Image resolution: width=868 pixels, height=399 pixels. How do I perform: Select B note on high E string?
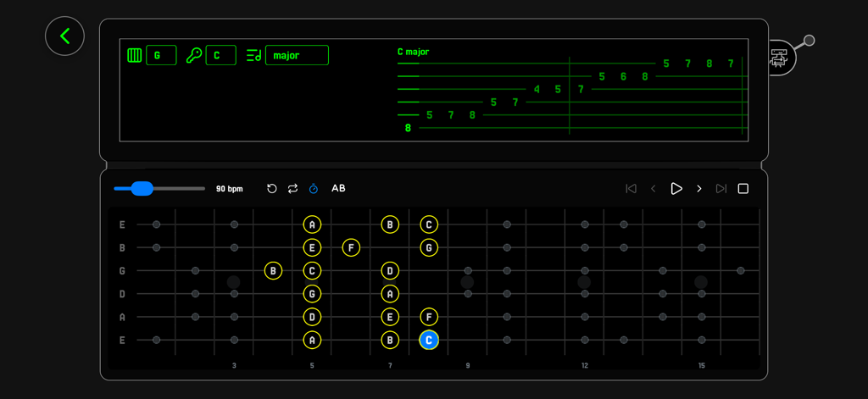point(390,224)
